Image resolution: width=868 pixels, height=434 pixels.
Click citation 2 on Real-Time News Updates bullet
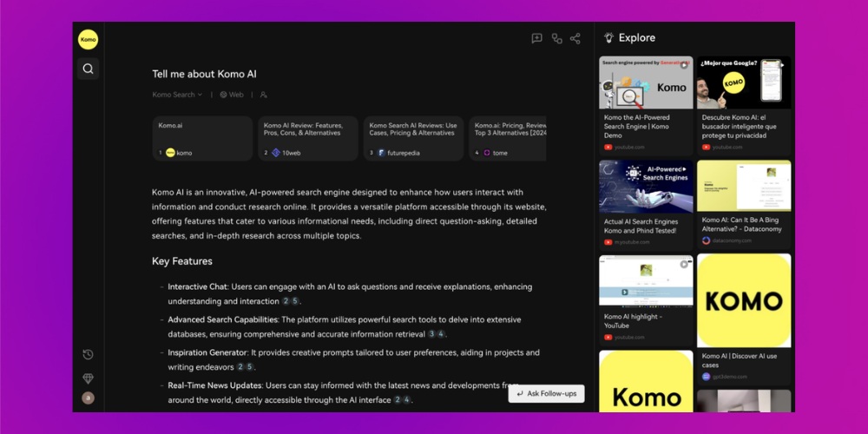click(397, 399)
